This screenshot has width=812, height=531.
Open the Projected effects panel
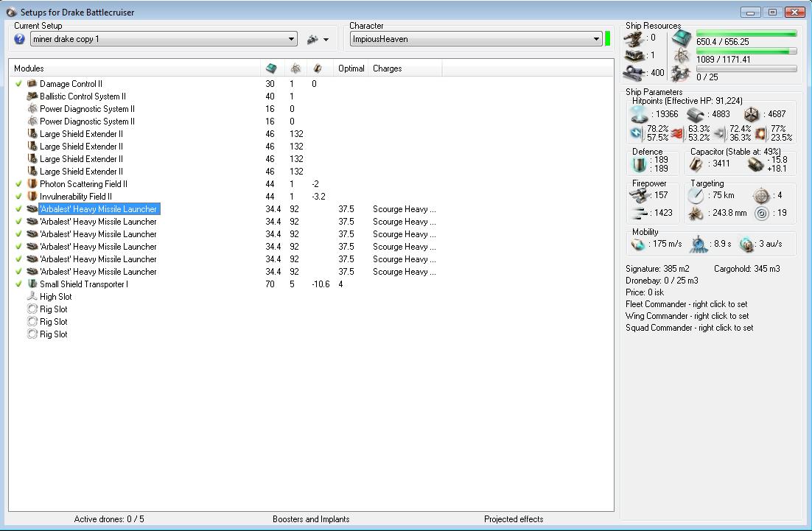514,519
